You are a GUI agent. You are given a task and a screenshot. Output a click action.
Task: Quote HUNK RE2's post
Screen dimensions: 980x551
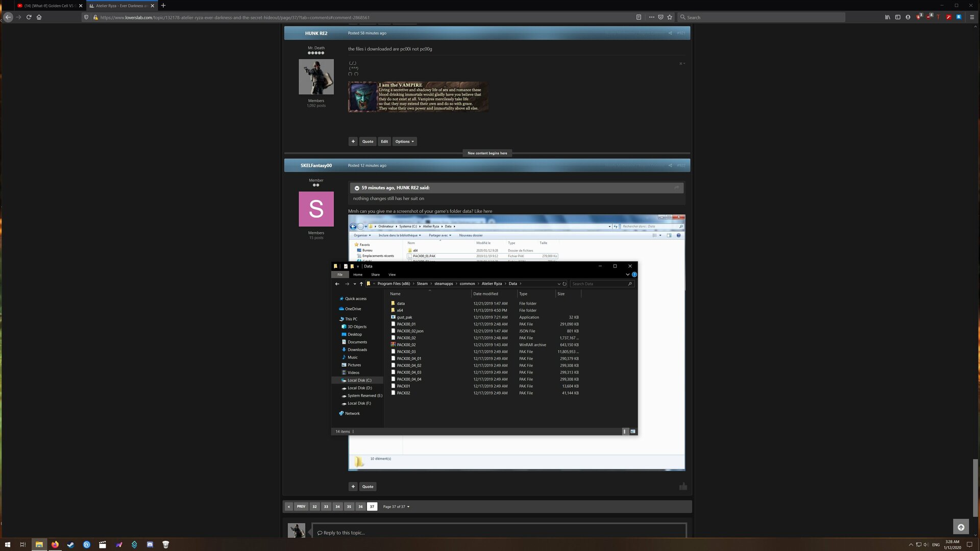click(367, 141)
